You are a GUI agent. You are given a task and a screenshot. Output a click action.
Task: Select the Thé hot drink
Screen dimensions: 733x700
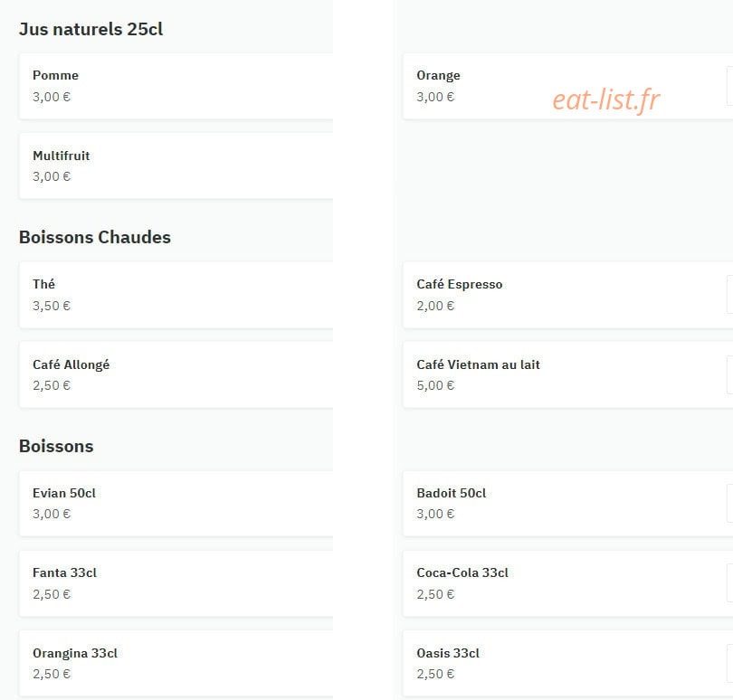click(176, 295)
